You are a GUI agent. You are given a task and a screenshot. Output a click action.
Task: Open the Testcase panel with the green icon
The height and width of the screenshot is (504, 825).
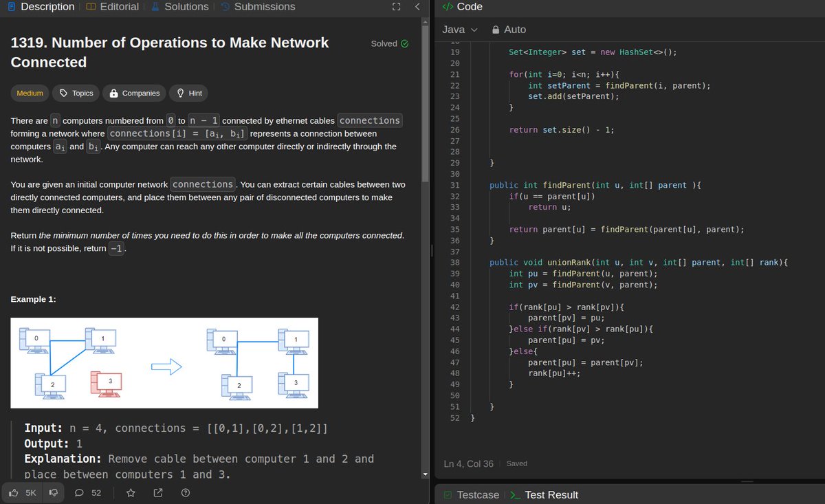click(x=470, y=494)
